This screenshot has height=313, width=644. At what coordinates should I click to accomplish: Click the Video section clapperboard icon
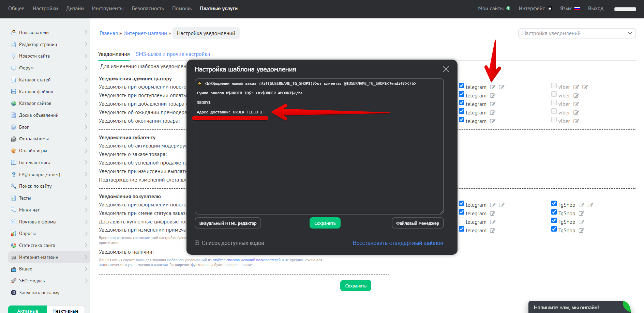point(14,269)
